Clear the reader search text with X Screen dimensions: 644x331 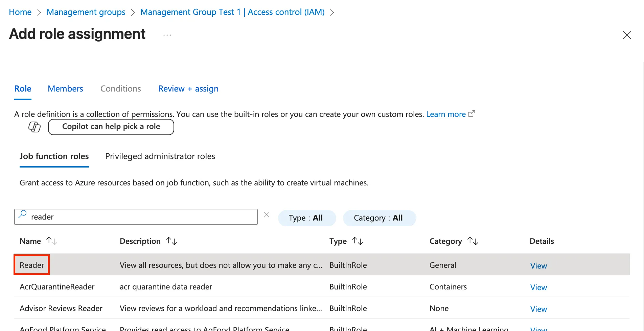pos(267,215)
